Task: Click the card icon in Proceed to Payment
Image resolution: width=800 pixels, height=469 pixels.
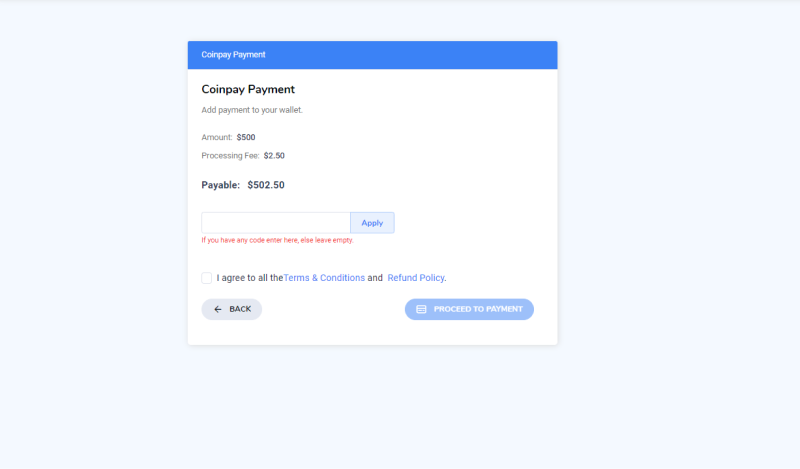Action: coord(421,309)
